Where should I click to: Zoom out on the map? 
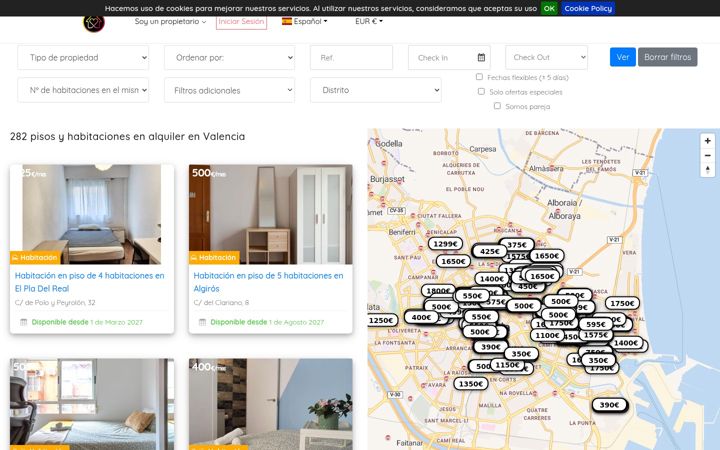click(x=707, y=156)
